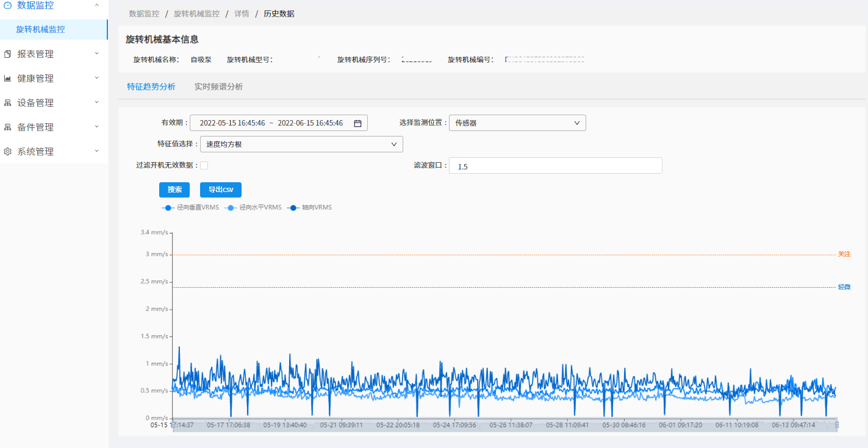The image size is (868, 448).
Task: Toggle the 径向垂直VRMS legend series
Action: 190,208
